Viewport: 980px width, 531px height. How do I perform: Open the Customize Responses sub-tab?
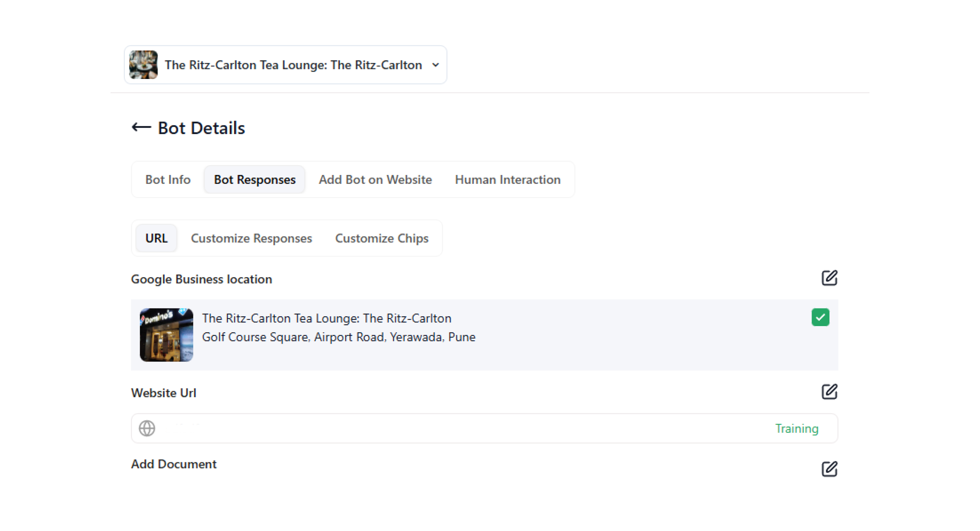click(x=251, y=238)
